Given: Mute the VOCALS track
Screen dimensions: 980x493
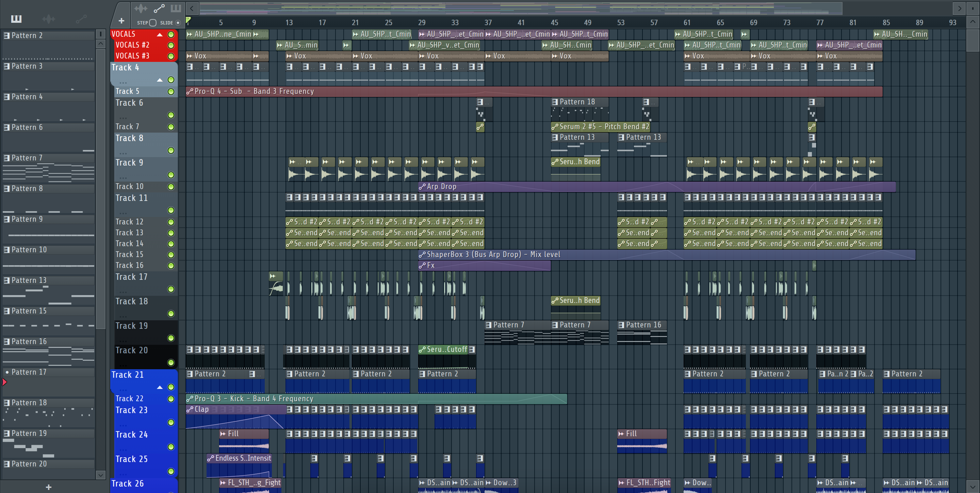Looking at the screenshot, I should click(171, 35).
